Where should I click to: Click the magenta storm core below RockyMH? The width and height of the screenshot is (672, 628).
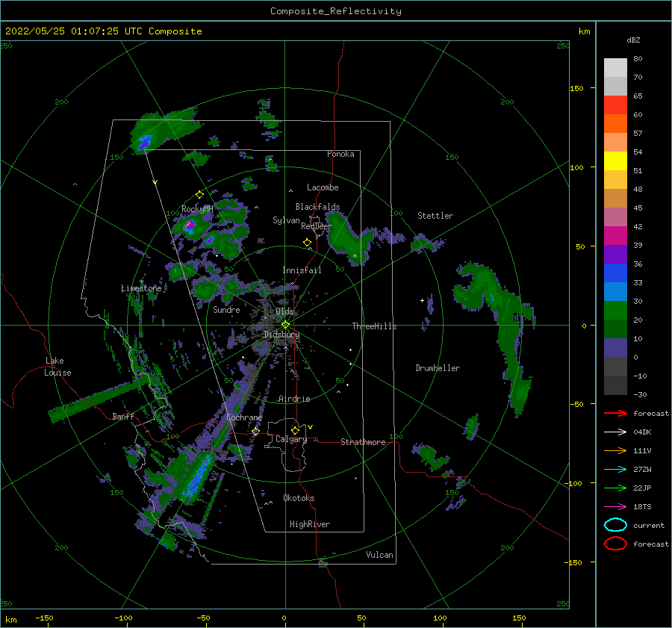(189, 225)
